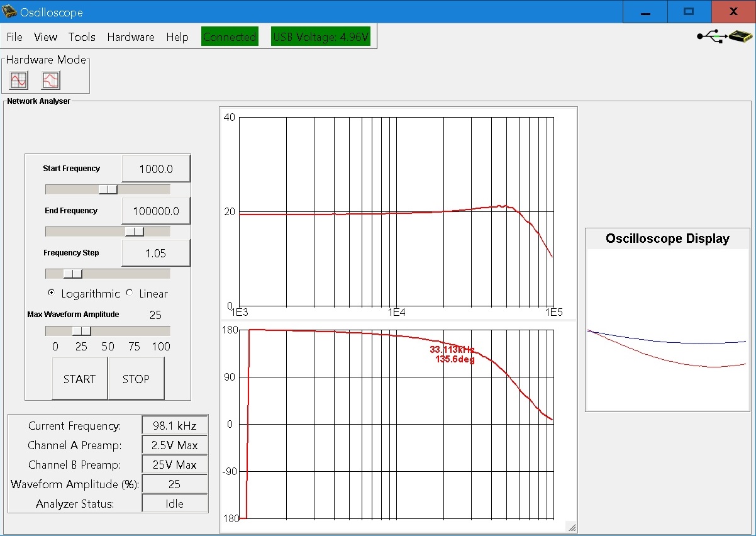
Task: Click the Max Waveform Amplitude slider handle
Action: 81,331
